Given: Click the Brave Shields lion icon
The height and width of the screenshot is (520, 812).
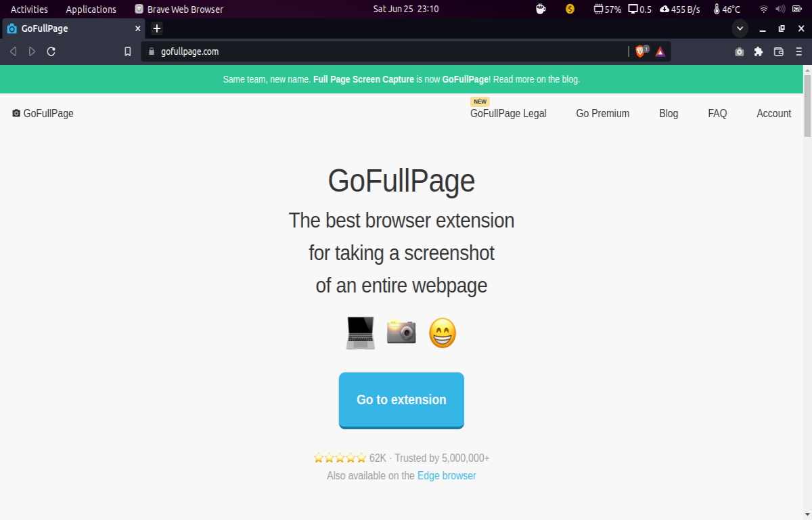Looking at the screenshot, I should coord(640,51).
